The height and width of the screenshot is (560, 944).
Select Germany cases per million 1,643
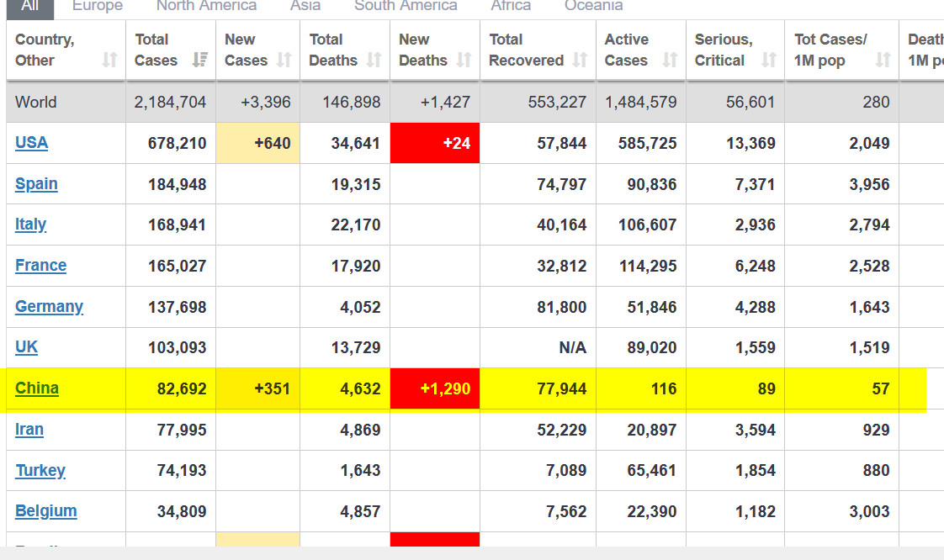pos(869,307)
